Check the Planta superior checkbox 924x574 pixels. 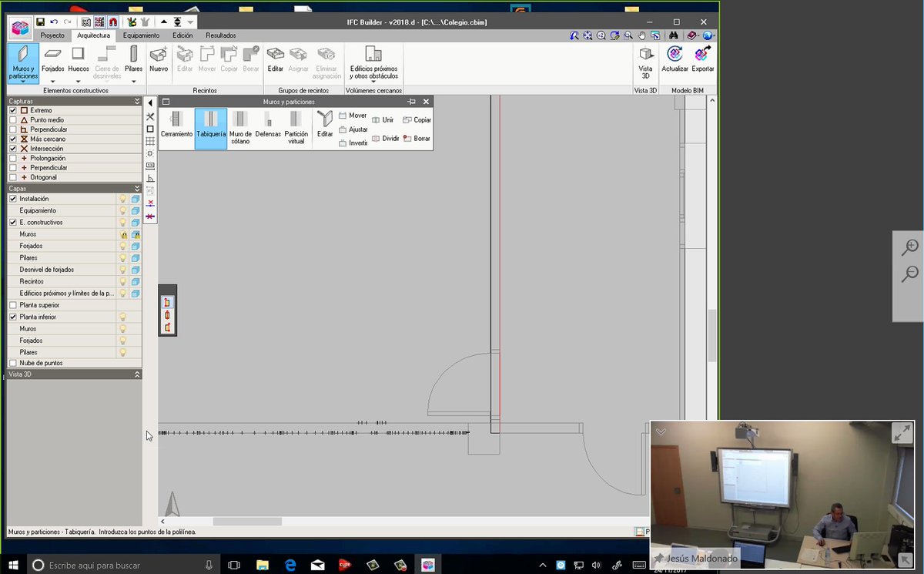pos(12,305)
